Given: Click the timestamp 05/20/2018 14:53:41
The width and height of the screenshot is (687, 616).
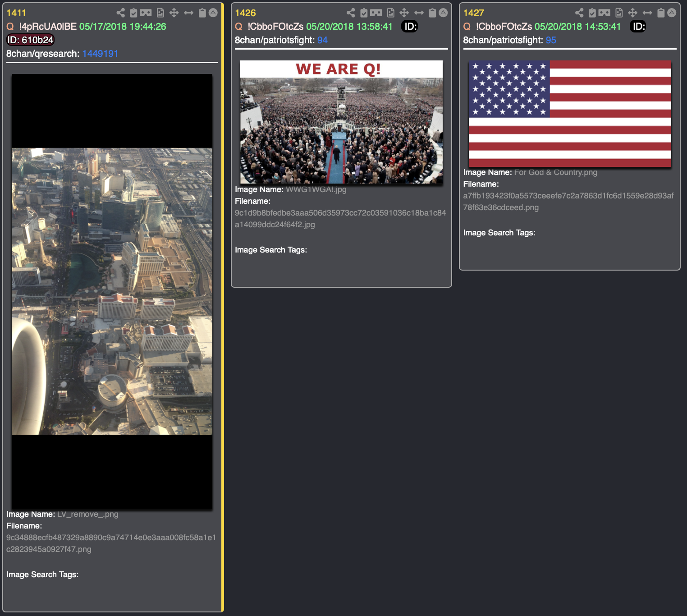Looking at the screenshot, I should (x=578, y=27).
